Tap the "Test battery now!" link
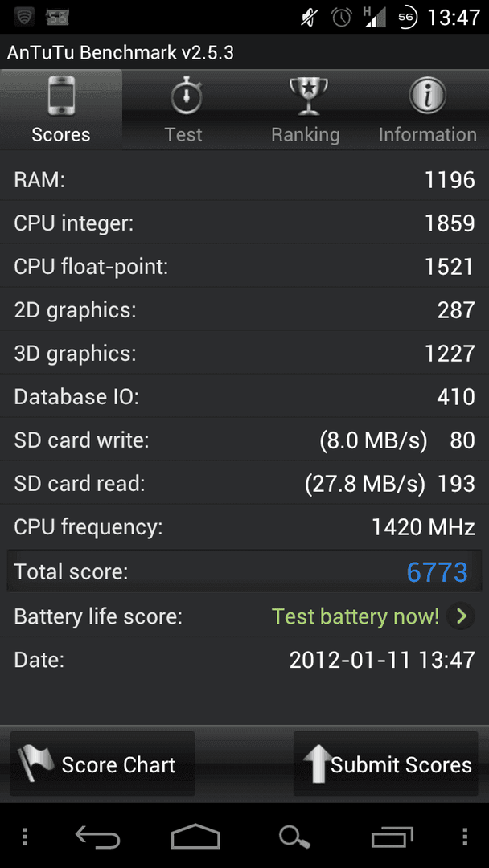 click(x=355, y=616)
